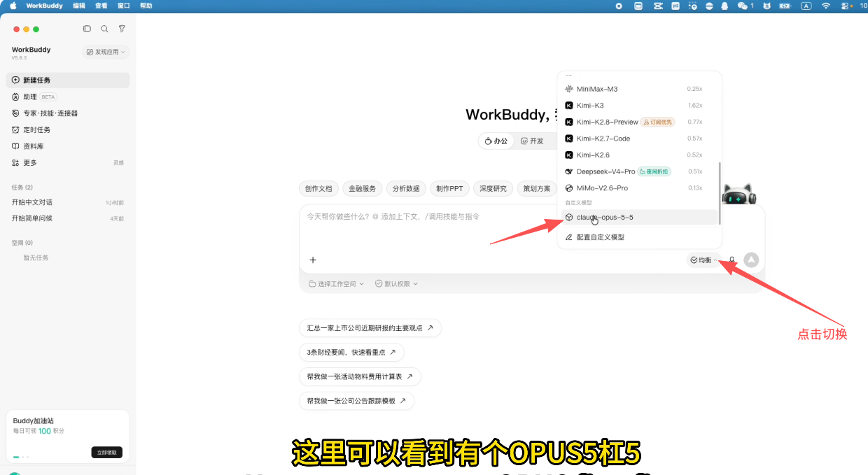The image size is (868, 475).
Task: Switch to the 开发 mode tab
Action: [x=532, y=141]
